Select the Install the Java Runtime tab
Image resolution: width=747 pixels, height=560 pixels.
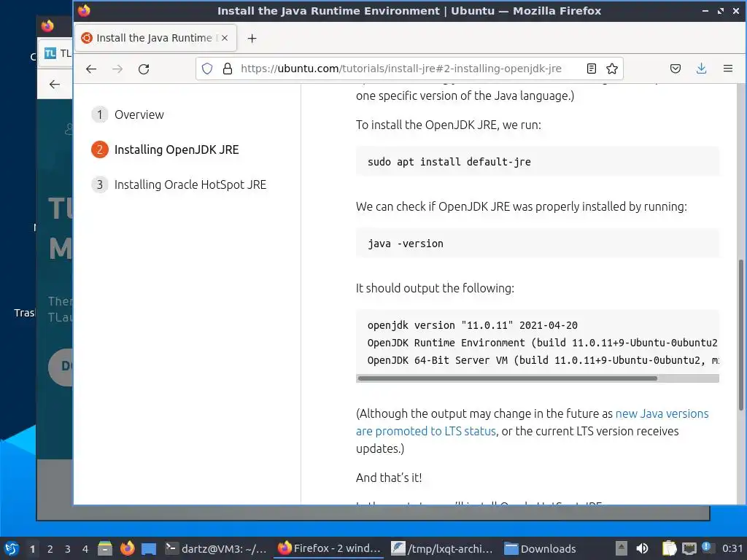point(155,38)
